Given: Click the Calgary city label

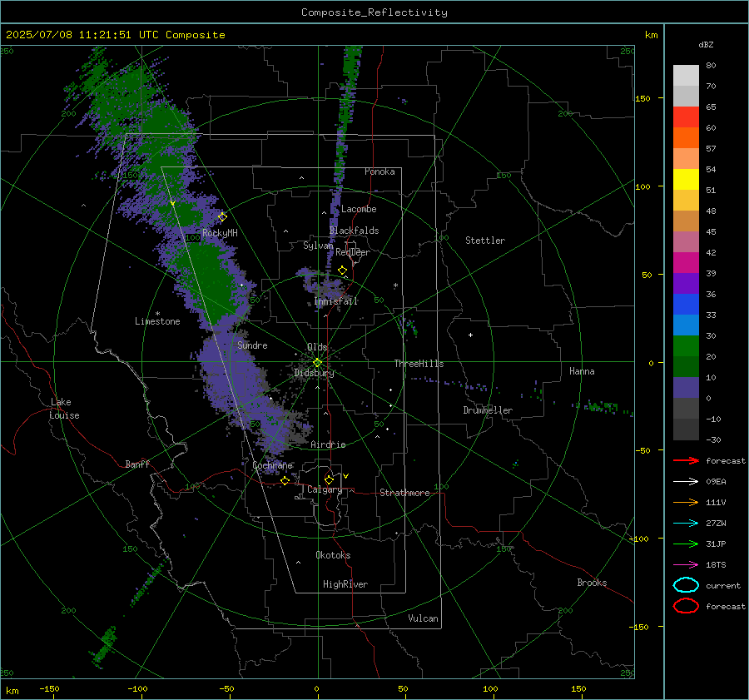Looking at the screenshot, I should [325, 489].
